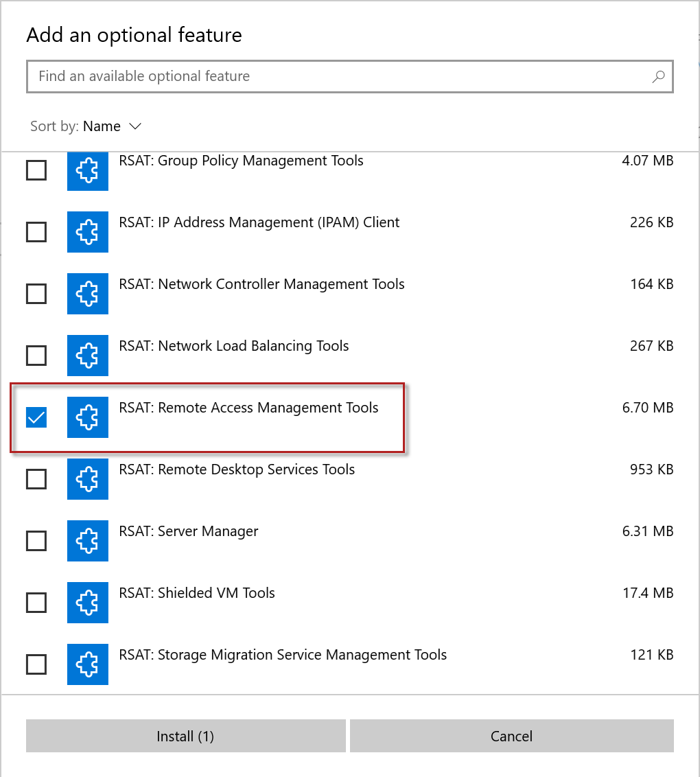Uncheck RSAT: Remote Access Management Tools
The height and width of the screenshot is (777, 700).
pos(36,417)
